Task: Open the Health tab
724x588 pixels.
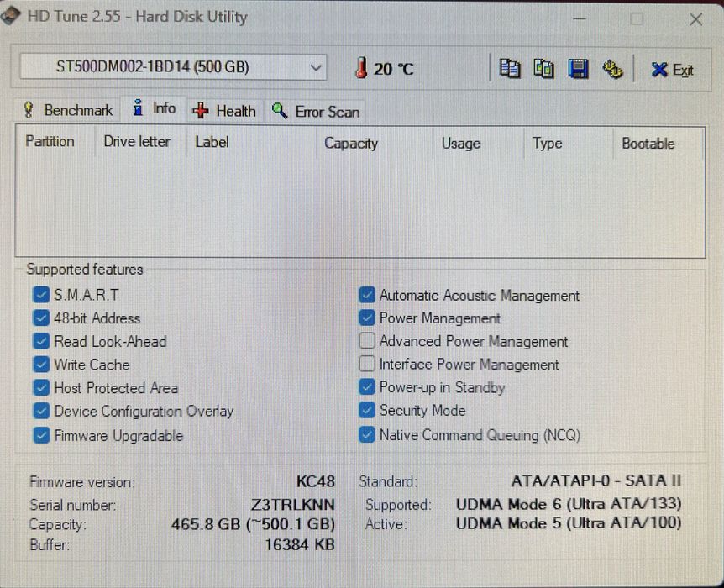Action: 225,112
